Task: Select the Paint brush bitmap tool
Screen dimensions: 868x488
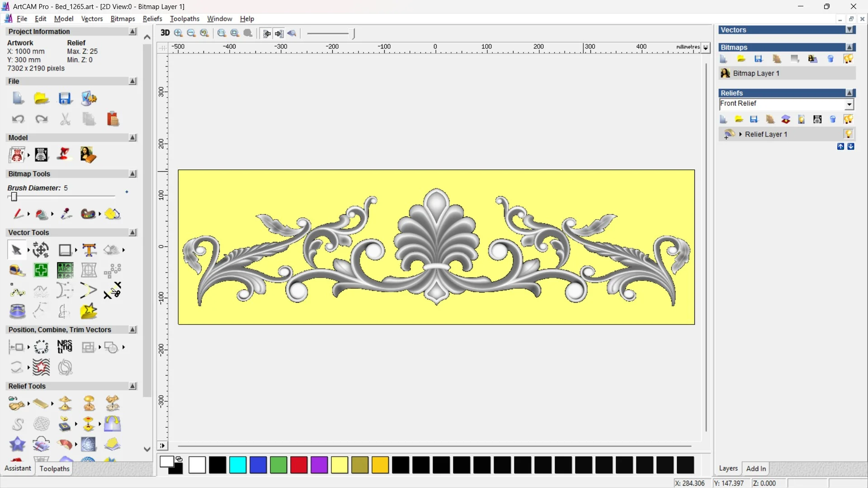Action: pos(18,214)
